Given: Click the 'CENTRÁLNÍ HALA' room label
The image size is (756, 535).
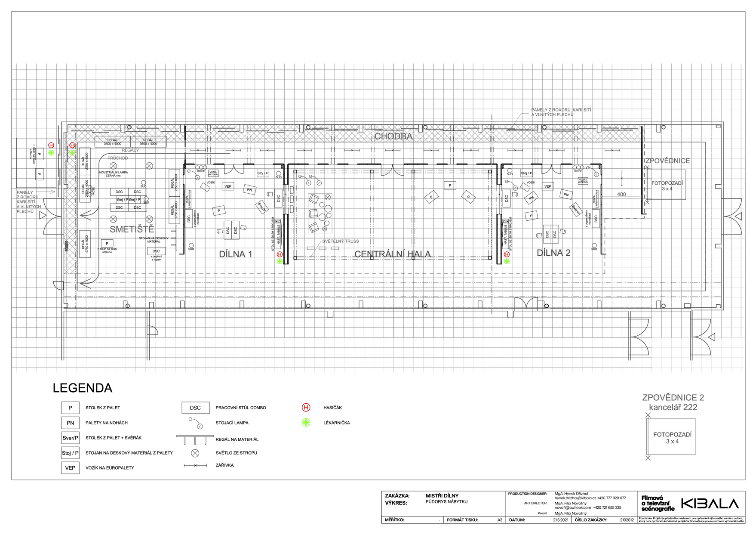Looking at the screenshot, I should (x=392, y=254).
